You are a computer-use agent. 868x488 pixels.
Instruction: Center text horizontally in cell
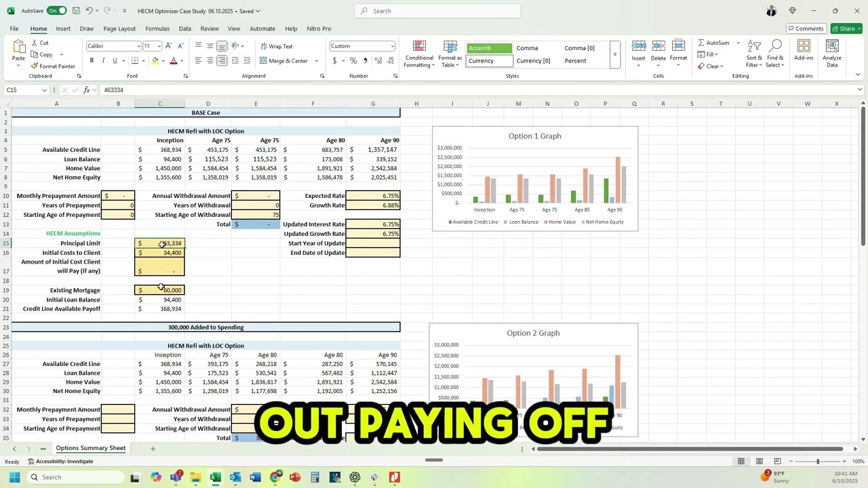click(210, 60)
